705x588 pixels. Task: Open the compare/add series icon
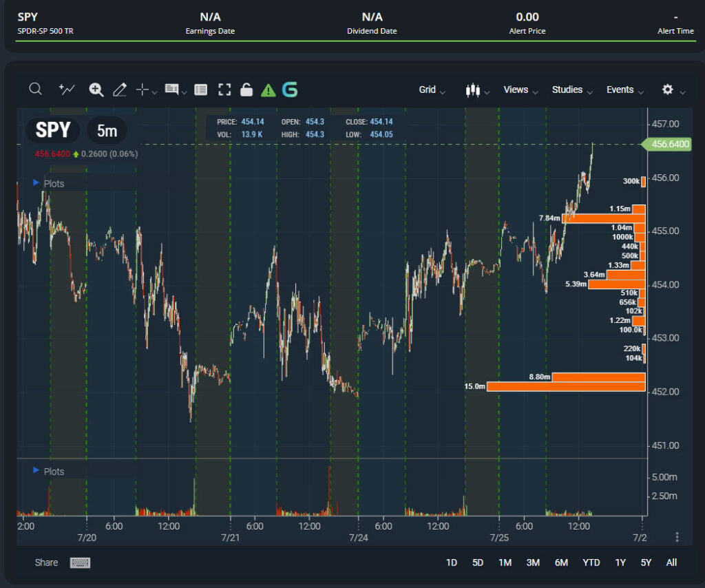pyautogui.click(x=67, y=89)
